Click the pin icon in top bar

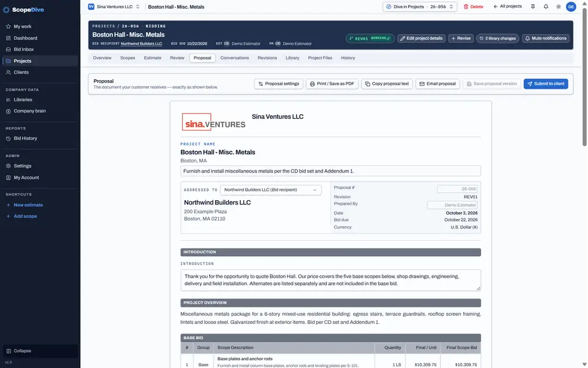[533, 6]
